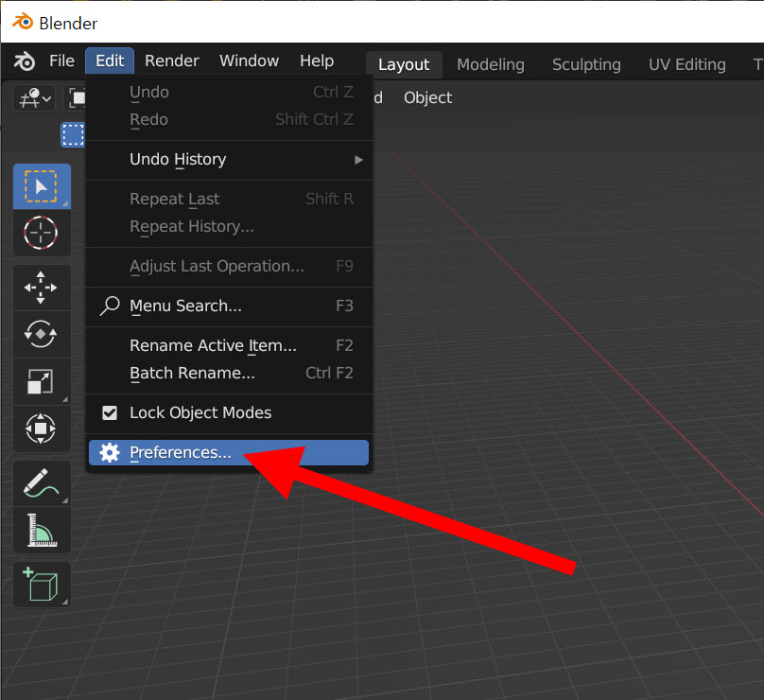The image size is (764, 700).
Task: Choose Batch Rename... entry
Action: (229, 373)
